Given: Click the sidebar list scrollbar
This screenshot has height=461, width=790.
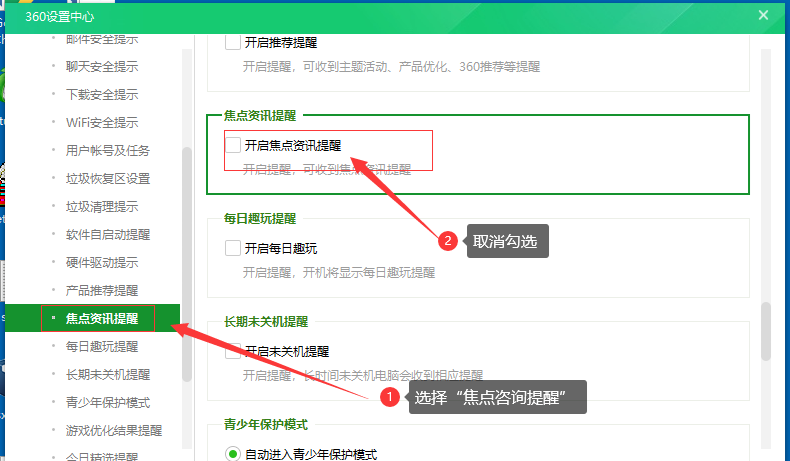Looking at the screenshot, I should click(187, 265).
